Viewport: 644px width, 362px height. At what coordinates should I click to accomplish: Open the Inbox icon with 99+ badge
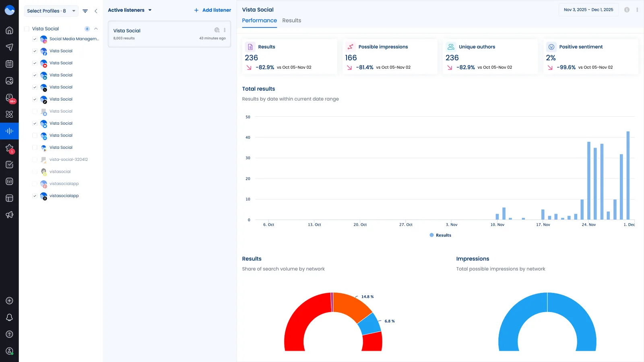pyautogui.click(x=9, y=98)
